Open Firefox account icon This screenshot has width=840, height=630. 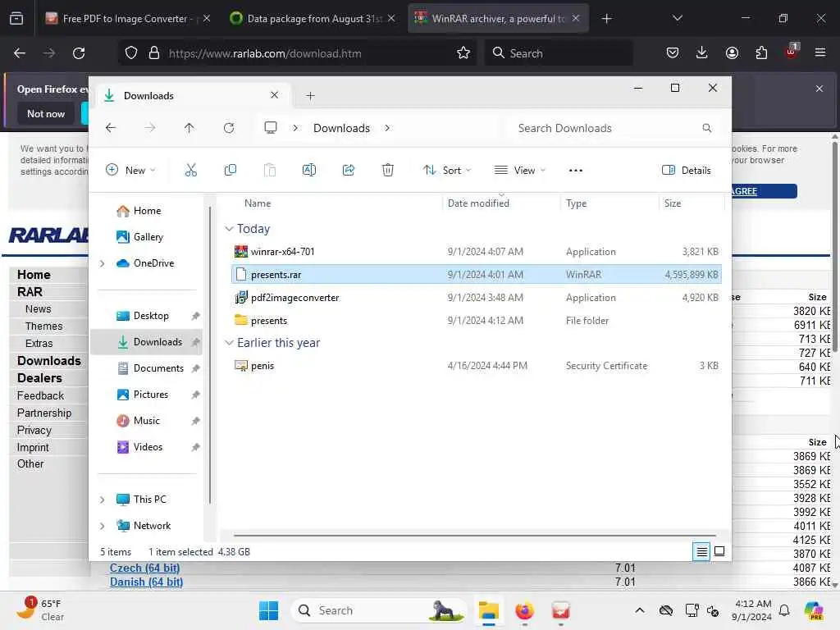pos(732,52)
